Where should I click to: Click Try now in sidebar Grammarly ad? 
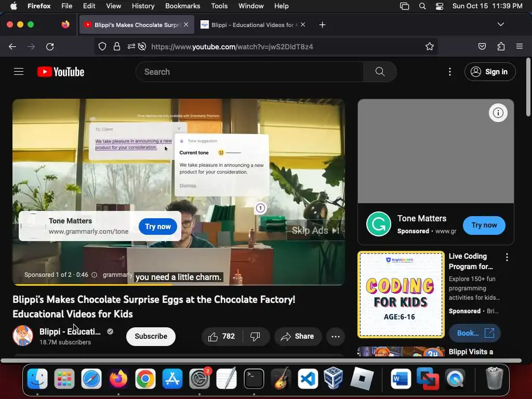[x=484, y=225]
